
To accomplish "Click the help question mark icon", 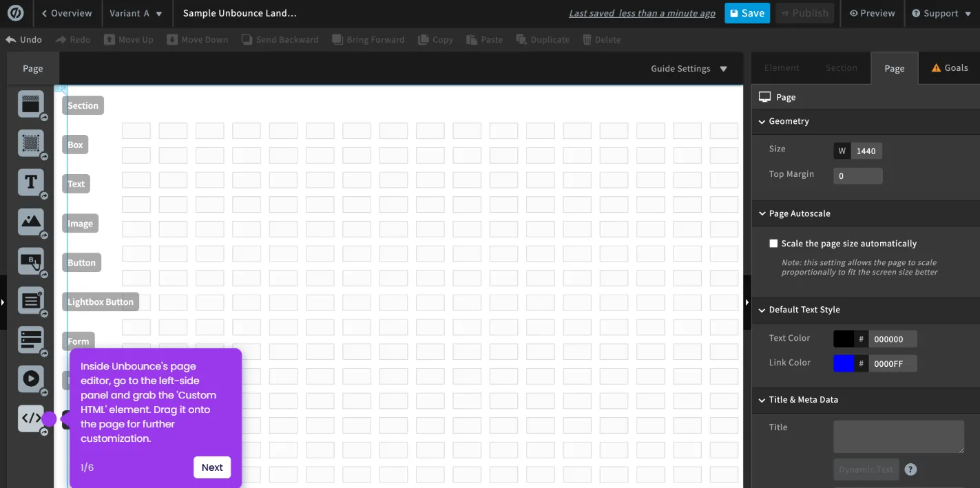I will pyautogui.click(x=910, y=469).
